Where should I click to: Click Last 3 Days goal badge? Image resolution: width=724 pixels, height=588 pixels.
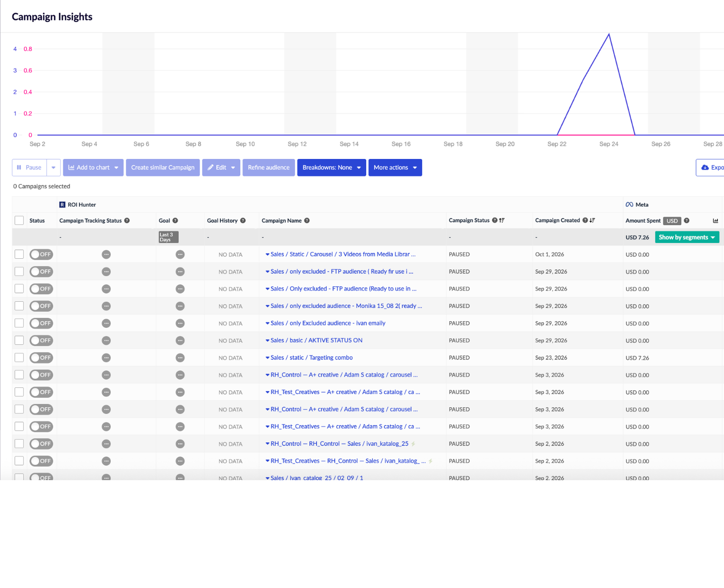tap(168, 237)
